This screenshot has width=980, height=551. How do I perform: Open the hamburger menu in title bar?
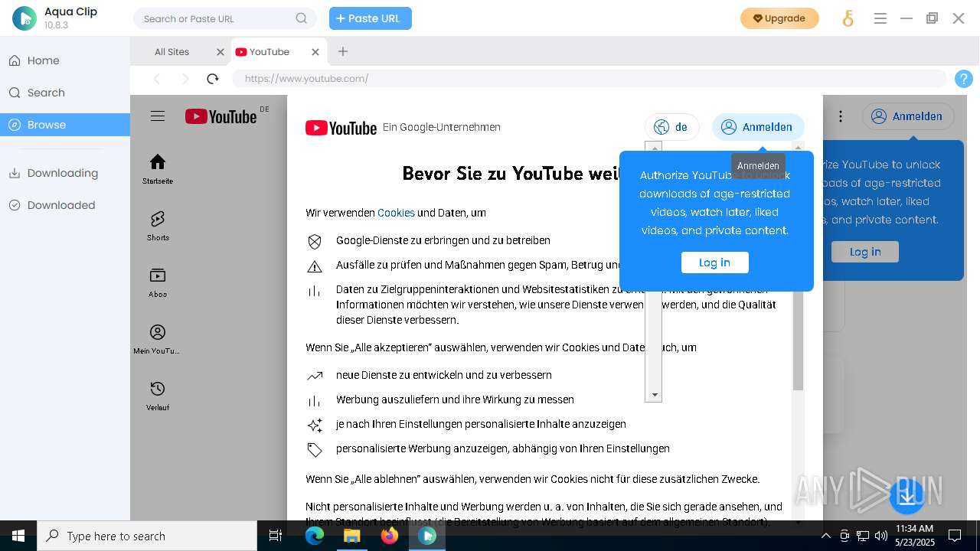pos(880,18)
